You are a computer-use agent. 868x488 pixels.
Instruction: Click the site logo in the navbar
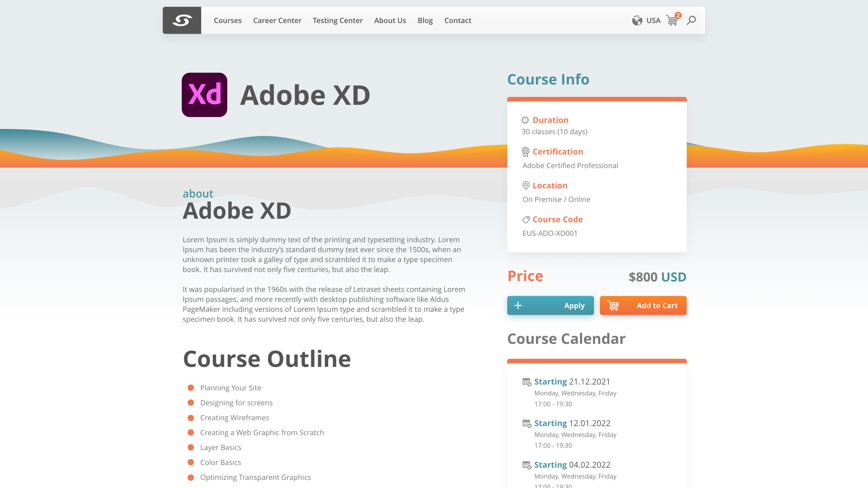coord(182,20)
